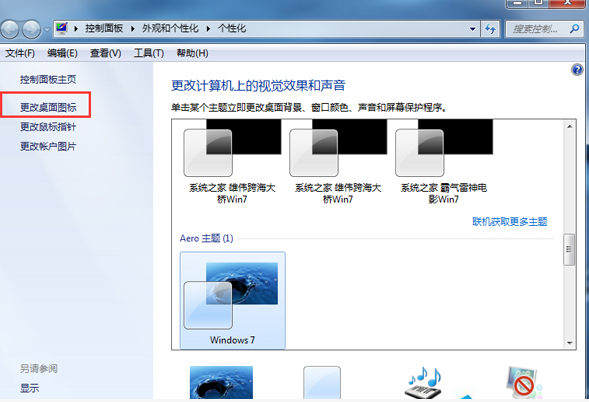The width and height of the screenshot is (589, 402).
Task: Select the Windows 7 Aero theme
Action: 233,301
